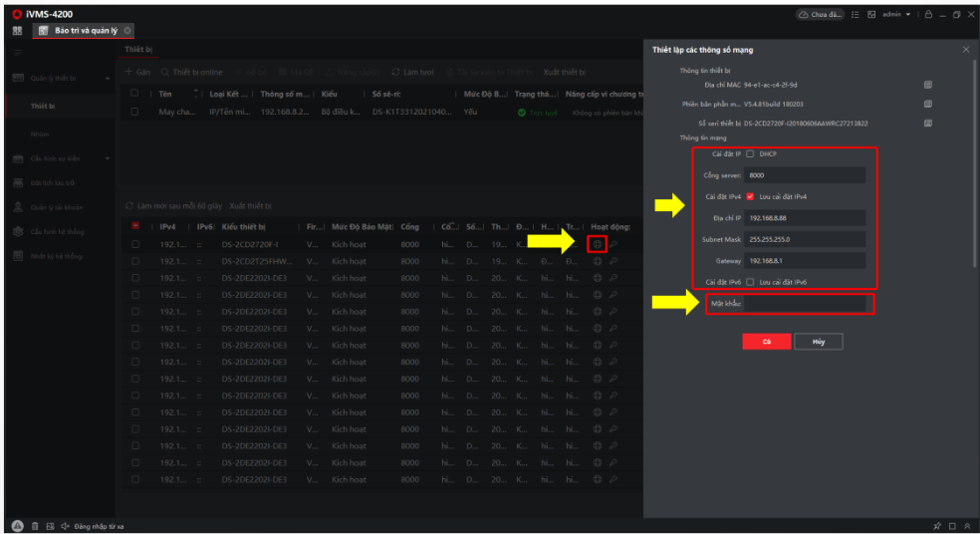Image resolution: width=980 pixels, height=534 pixels.
Task: Click the lock icon in the title bar
Action: pyautogui.click(x=927, y=15)
